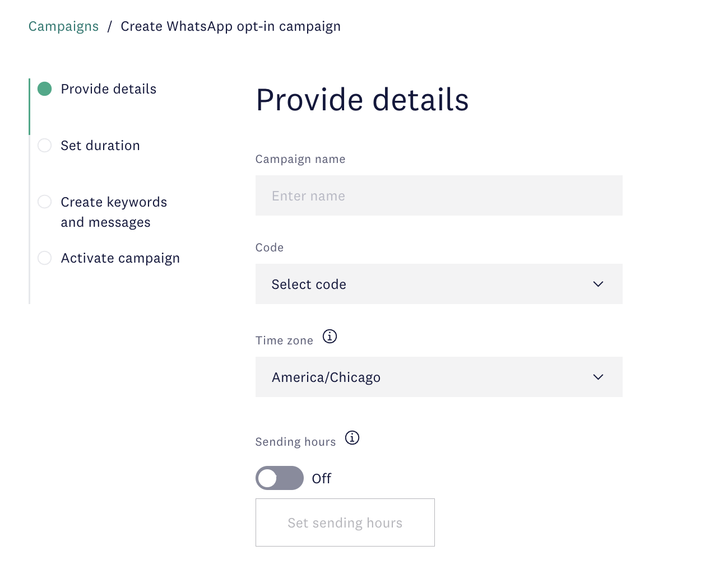Click the Set duration step circle
The image size is (705, 588).
(44, 146)
